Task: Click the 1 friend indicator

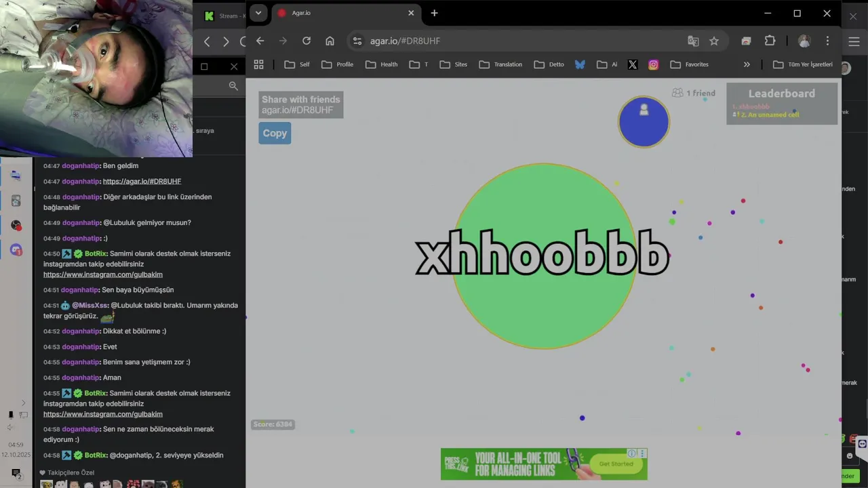Action: [x=694, y=93]
